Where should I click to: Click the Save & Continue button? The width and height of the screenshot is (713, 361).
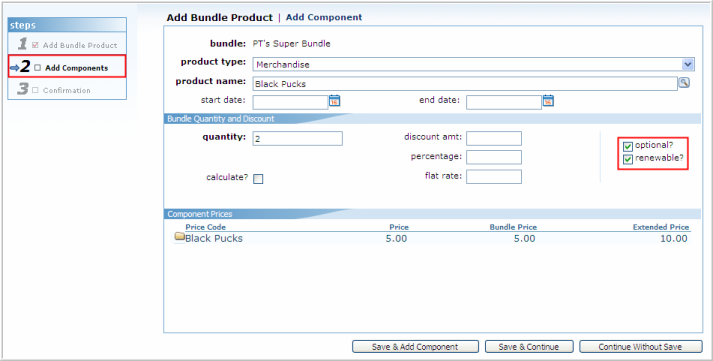tap(529, 347)
